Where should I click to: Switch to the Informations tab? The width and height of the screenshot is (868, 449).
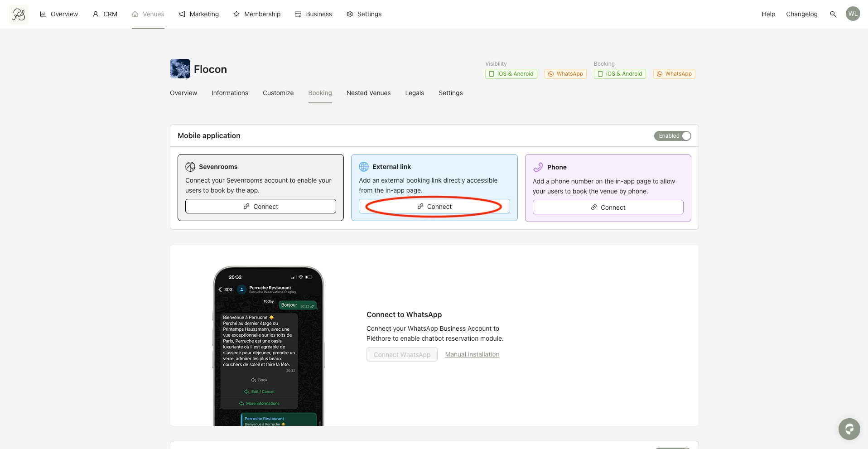[x=230, y=93]
